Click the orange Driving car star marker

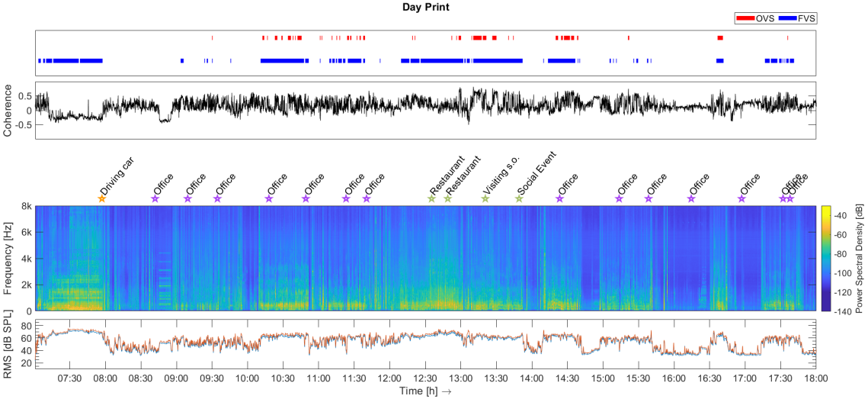pos(102,198)
